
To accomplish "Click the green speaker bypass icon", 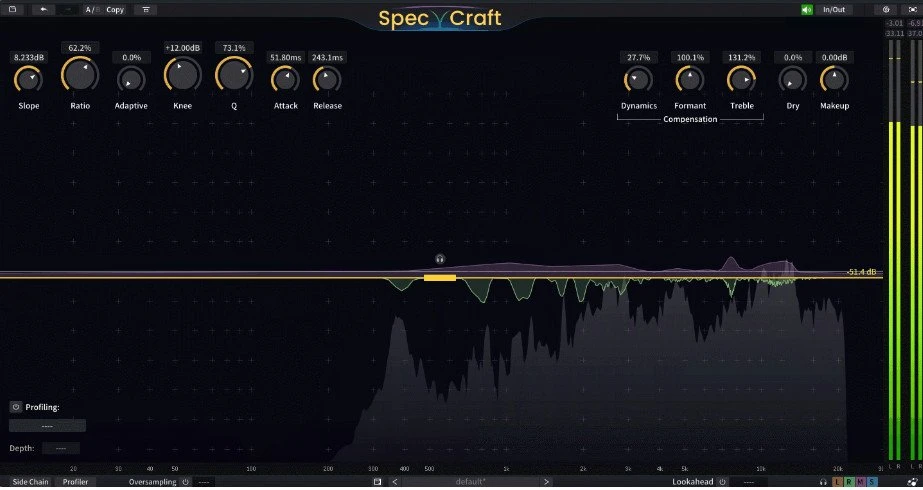I will pyautogui.click(x=806, y=9).
